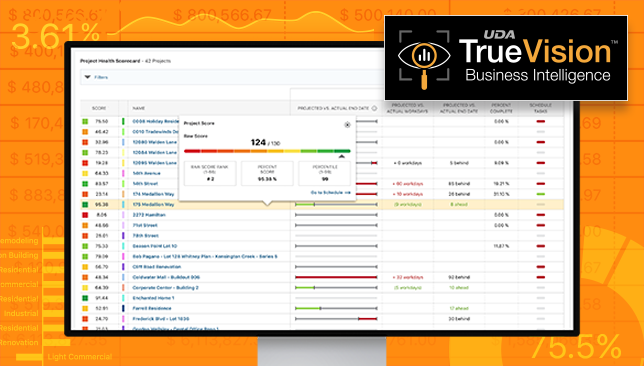Click the score icon for 174 Medallion Way
644x366 pixels.
[85, 194]
